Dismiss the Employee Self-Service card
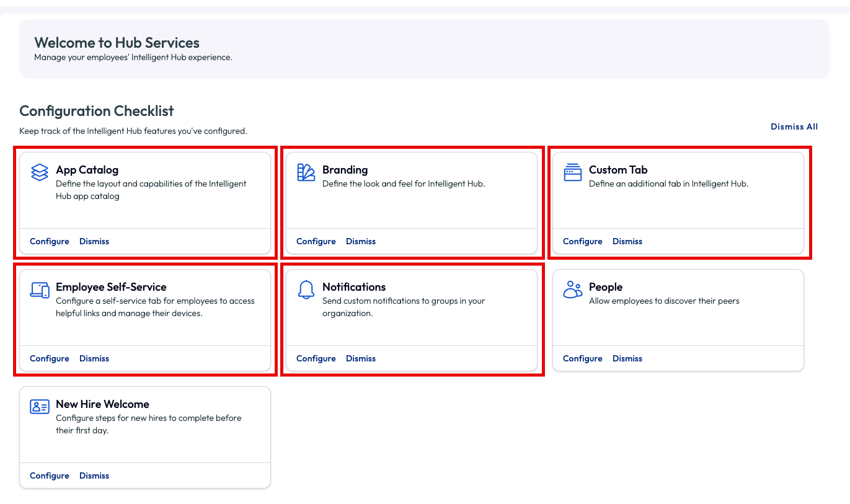Image resolution: width=850 pixels, height=504 pixels. pyautogui.click(x=94, y=358)
